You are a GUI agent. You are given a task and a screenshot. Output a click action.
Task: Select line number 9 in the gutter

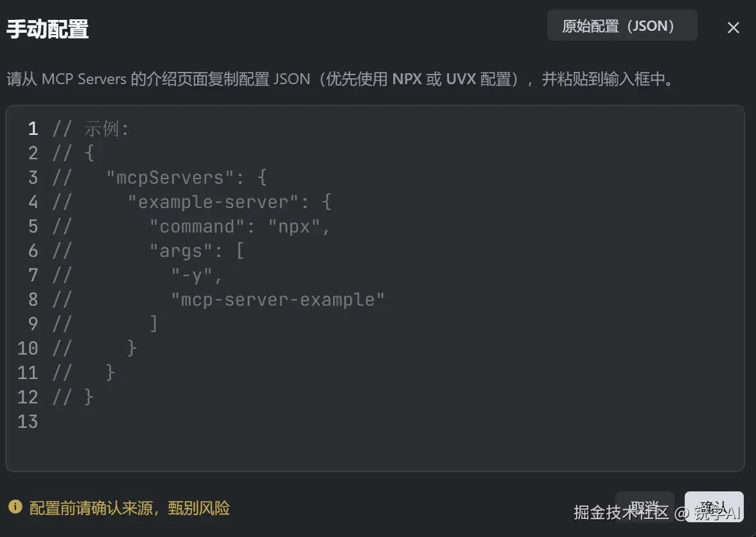tap(33, 324)
